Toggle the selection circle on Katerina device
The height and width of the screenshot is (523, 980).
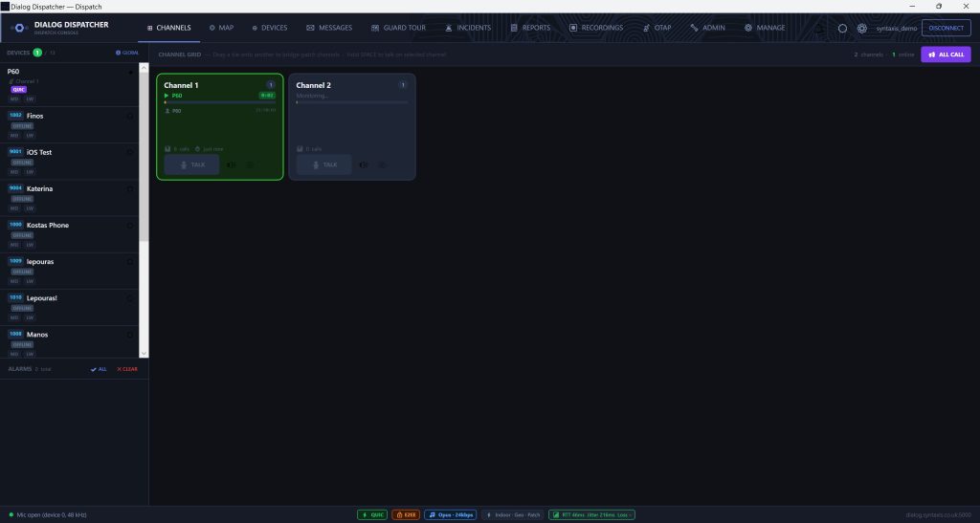(130, 189)
